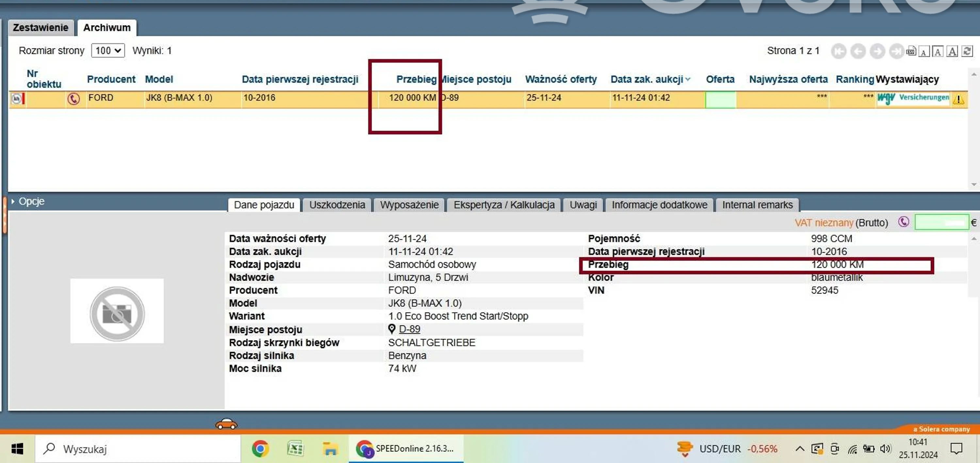Viewport: 980px width, 463px height.
Task: Click the Data zak. aukcji sort arrow
Action: pyautogui.click(x=688, y=79)
